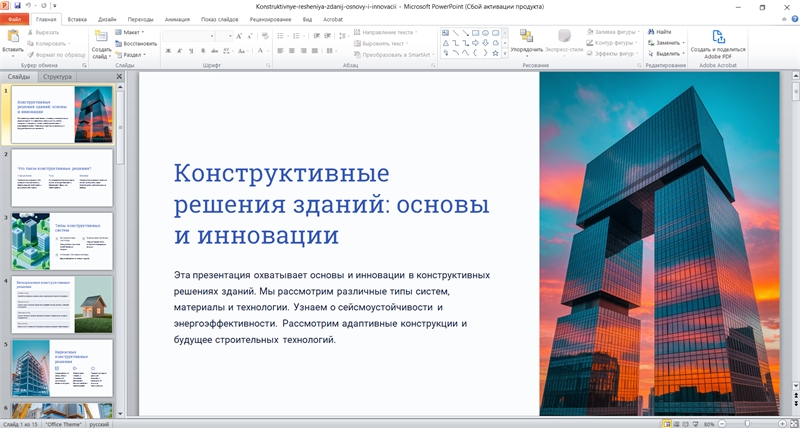Click the Bold (Ж) formatting icon

[168, 51]
